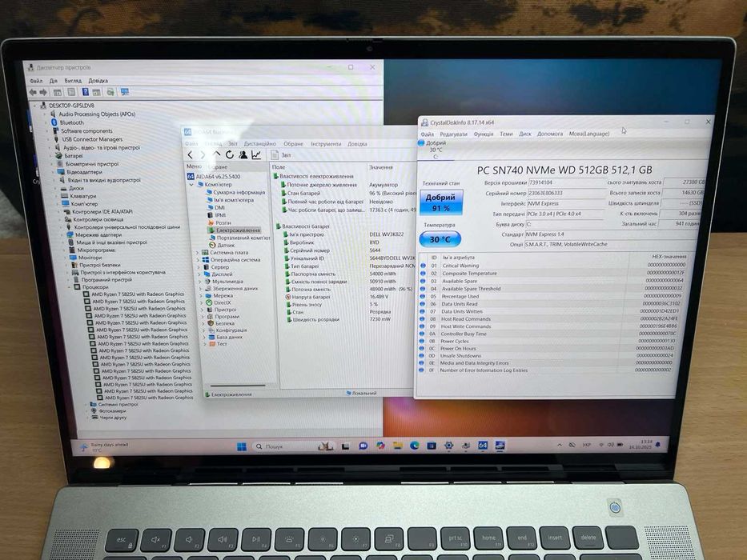Image resolution: width=747 pixels, height=560 pixels.
Task: Click the user profile icon in AIDA64 toolbar
Action: coord(243,154)
